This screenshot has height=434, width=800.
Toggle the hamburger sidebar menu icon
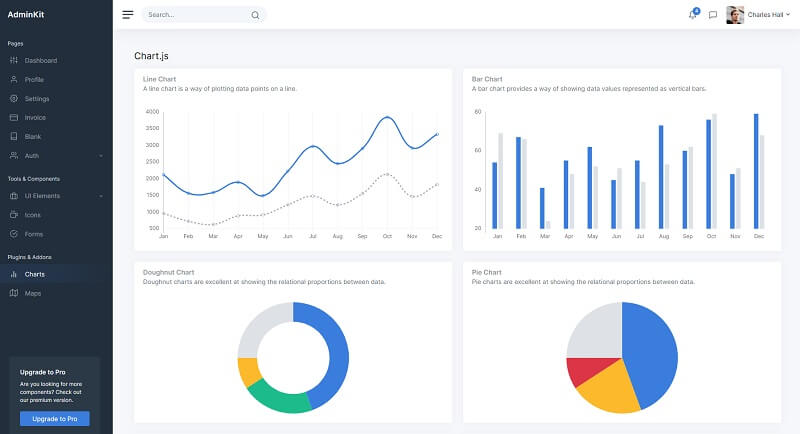(127, 15)
